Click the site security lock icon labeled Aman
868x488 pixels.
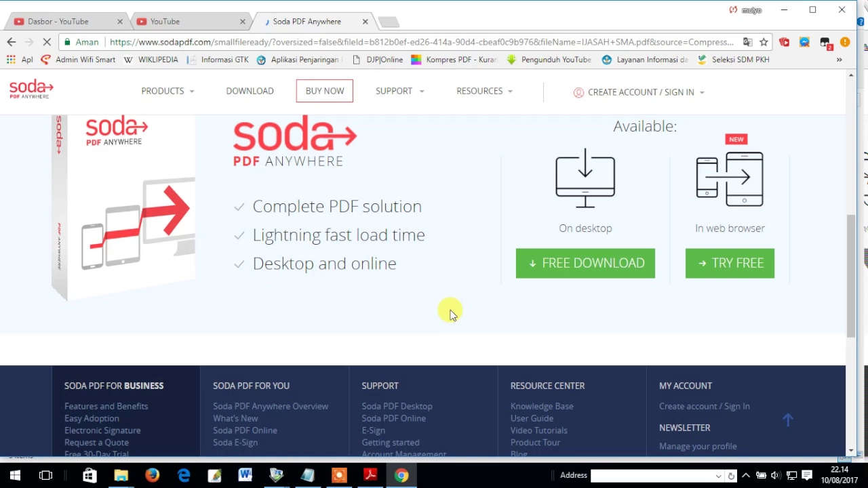[x=81, y=42]
